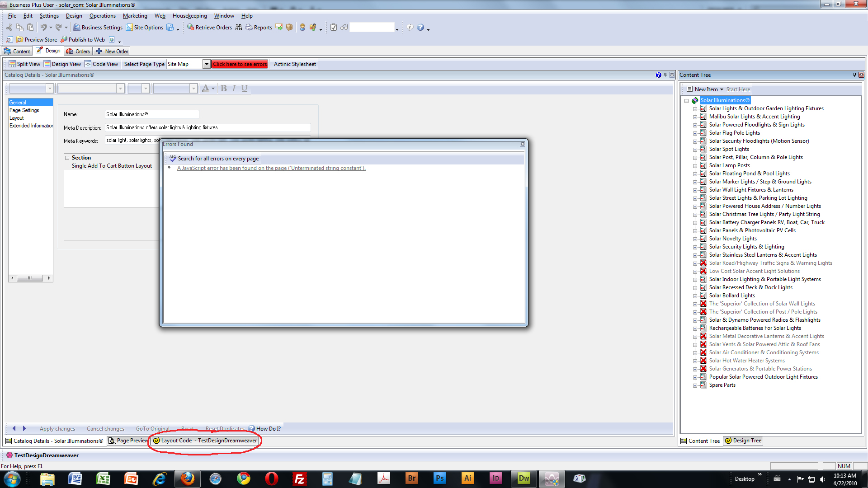868x488 pixels.
Task: Click the blue help question mark icon
Action: click(420, 28)
